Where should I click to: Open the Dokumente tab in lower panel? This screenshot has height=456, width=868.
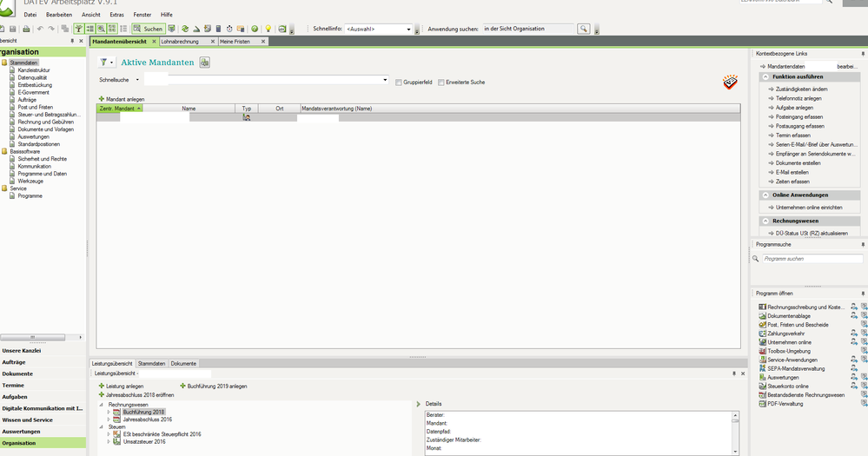183,364
